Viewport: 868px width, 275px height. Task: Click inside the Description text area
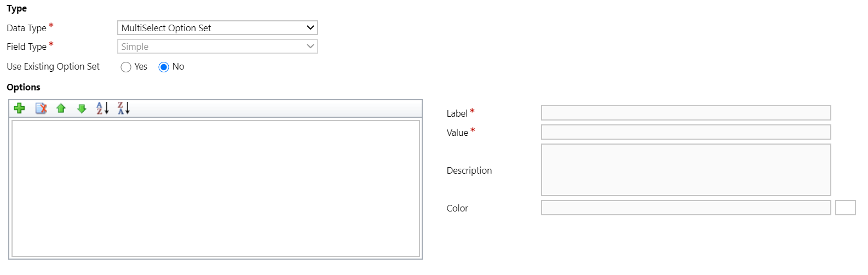[x=686, y=170]
